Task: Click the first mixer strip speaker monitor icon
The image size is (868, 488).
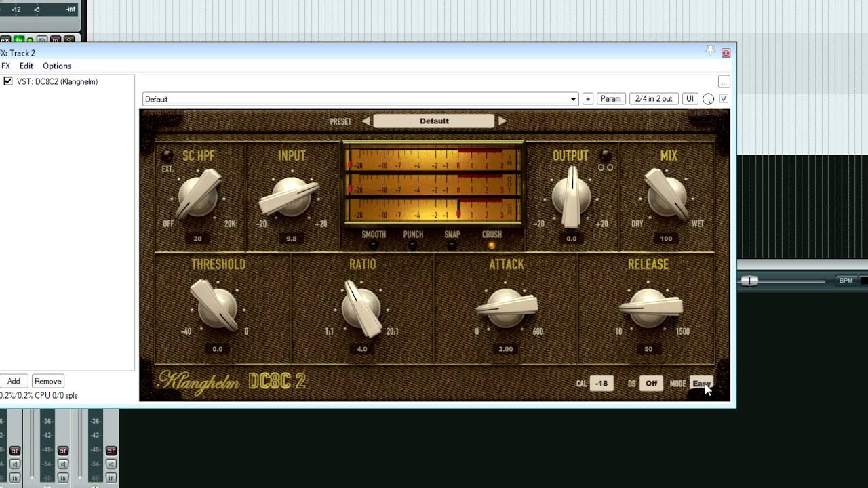Action: (15, 464)
